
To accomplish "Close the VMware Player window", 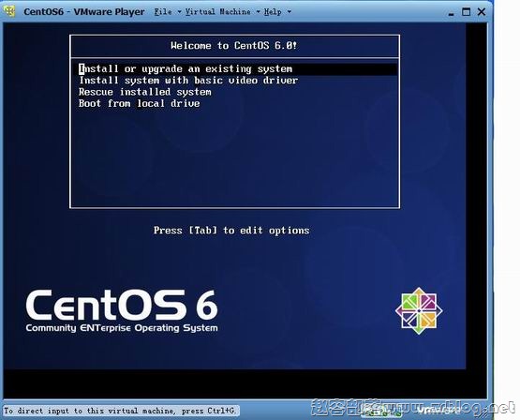I will tap(482, 12).
